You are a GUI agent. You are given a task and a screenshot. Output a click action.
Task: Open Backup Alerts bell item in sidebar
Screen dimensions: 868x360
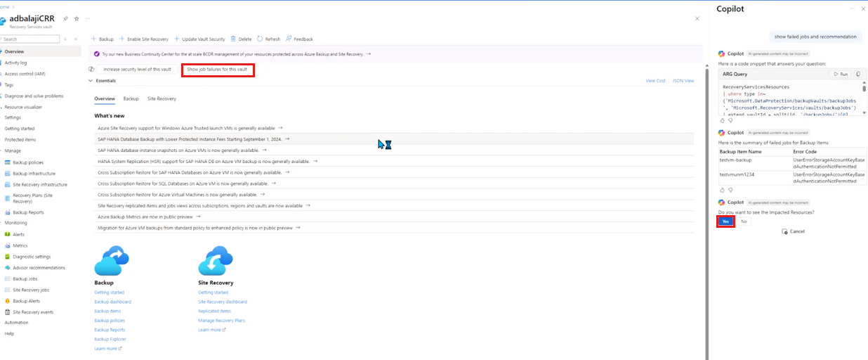pos(27,301)
